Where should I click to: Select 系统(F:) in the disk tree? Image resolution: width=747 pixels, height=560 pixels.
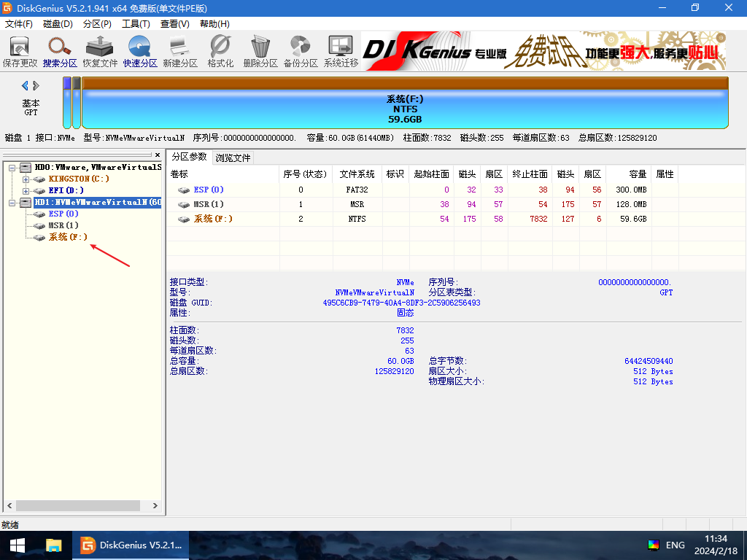[x=68, y=237]
